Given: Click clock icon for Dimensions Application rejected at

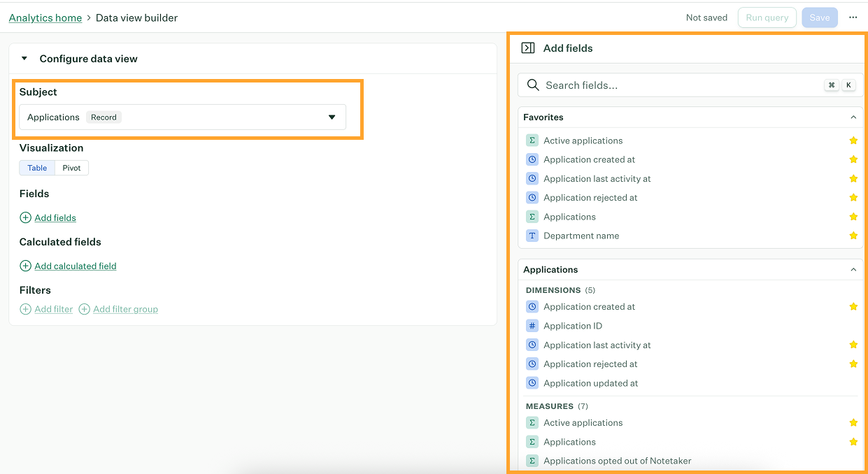Looking at the screenshot, I should pyautogui.click(x=532, y=364).
